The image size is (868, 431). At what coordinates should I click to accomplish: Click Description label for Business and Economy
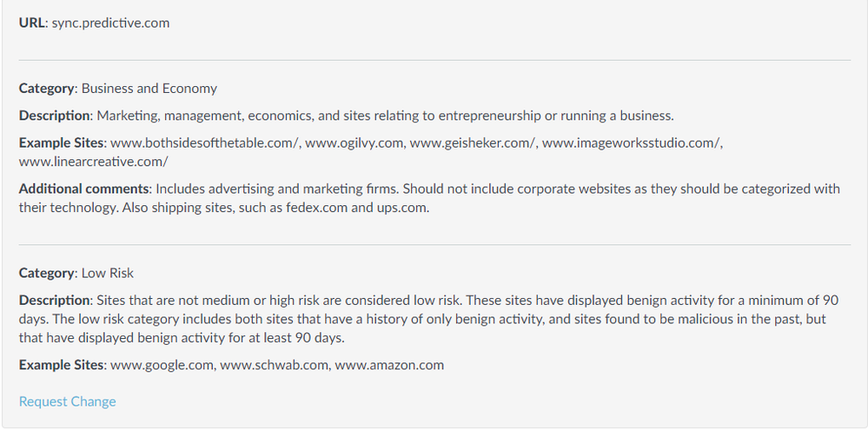point(54,116)
